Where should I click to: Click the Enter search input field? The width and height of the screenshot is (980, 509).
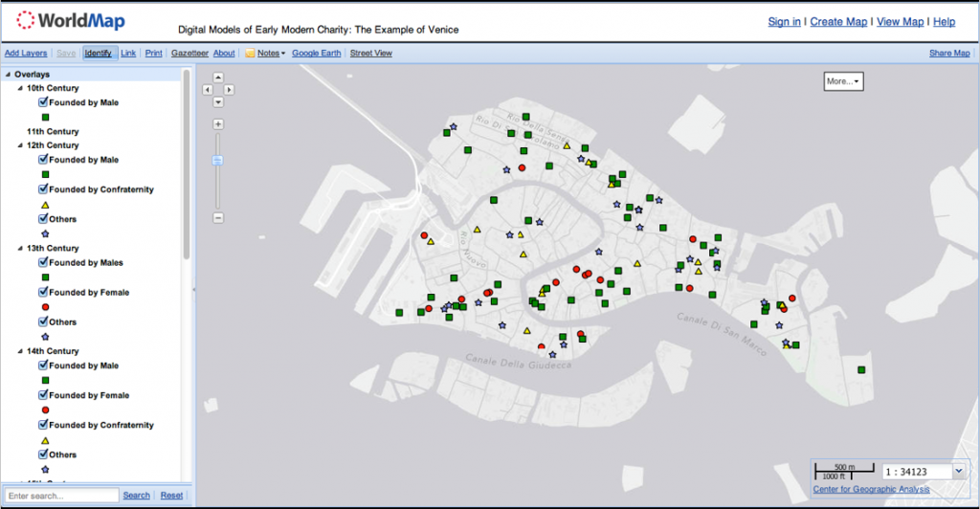(62, 496)
